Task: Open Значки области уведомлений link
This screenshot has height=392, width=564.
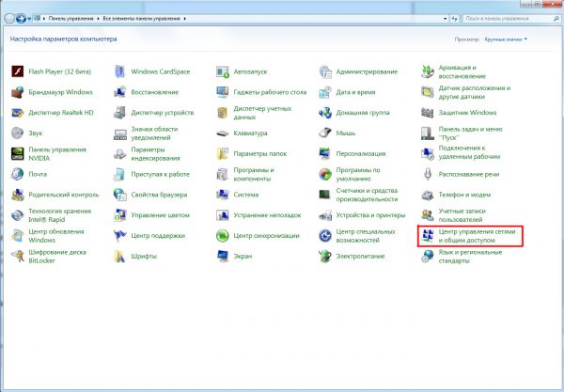Action: (x=154, y=133)
